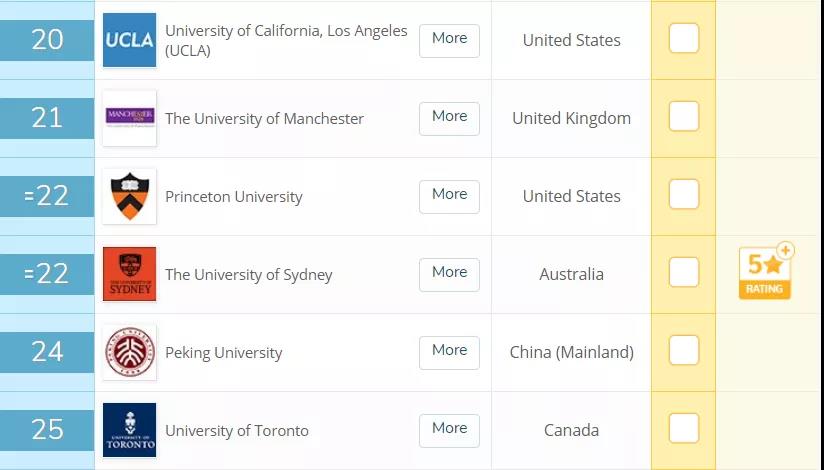This screenshot has height=470, width=824.
Task: Select the checkbox for University of Manchester
Action: pyautogui.click(x=684, y=117)
